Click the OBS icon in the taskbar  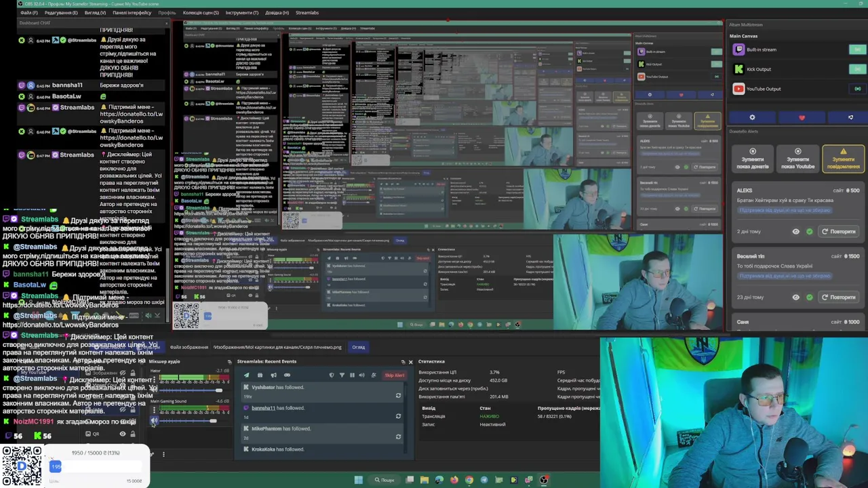click(x=544, y=480)
